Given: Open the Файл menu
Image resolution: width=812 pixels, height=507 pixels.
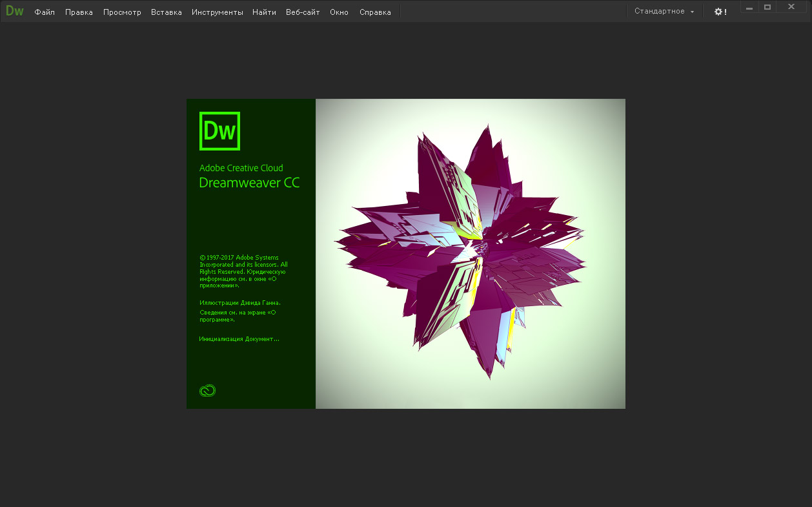Looking at the screenshot, I should click(45, 12).
